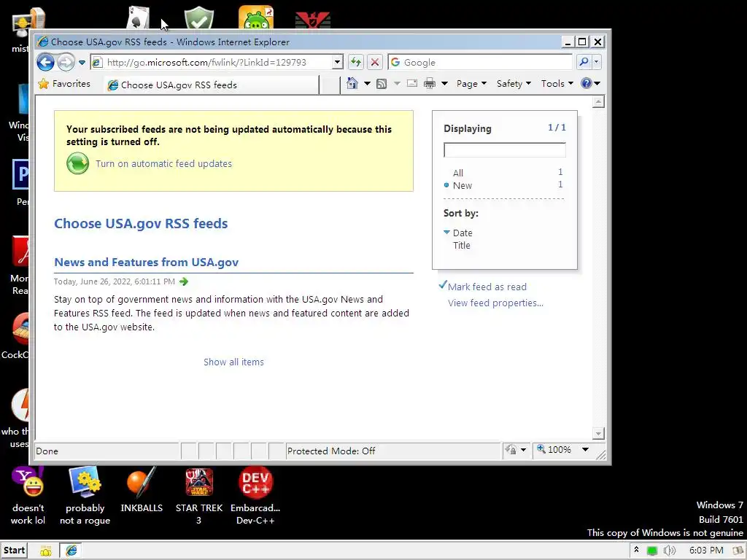Select the probably not a rogue desktop icon
Image resolution: width=747 pixels, height=560 pixels.
click(85, 495)
